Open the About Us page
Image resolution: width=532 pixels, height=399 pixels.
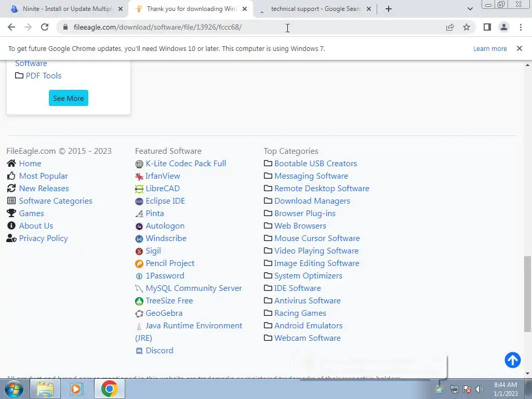(x=36, y=225)
